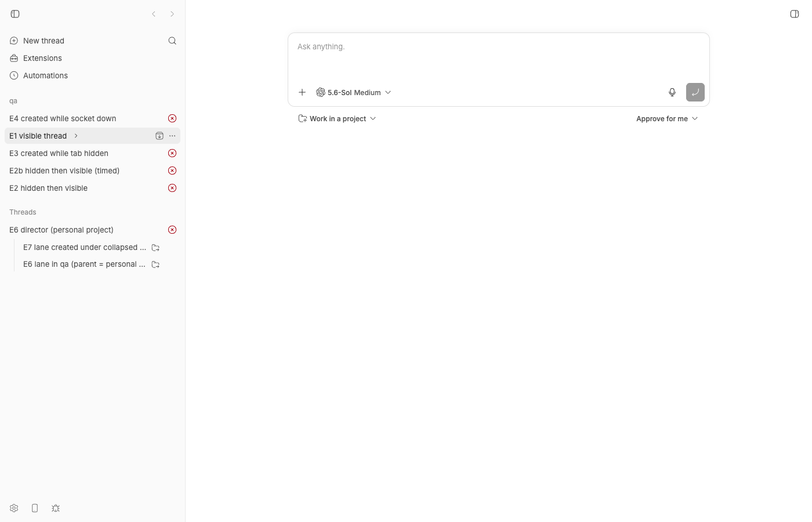Open the bug debug icon in footer
Screen dimensions: 812x522
(56, 508)
